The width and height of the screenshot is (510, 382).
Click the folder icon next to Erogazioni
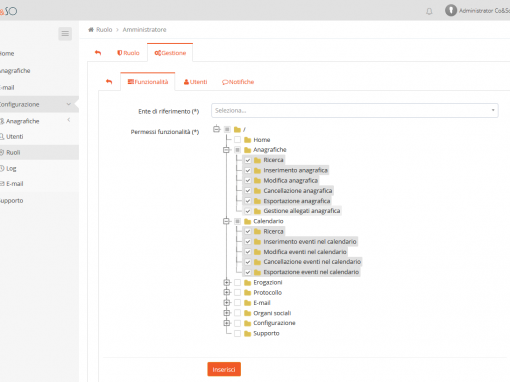click(247, 283)
